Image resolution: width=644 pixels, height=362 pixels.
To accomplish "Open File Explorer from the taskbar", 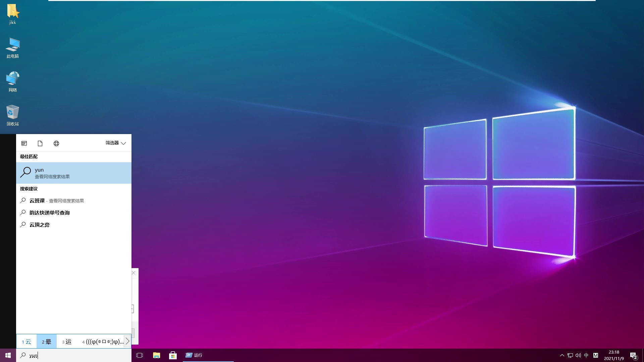I will (x=156, y=355).
